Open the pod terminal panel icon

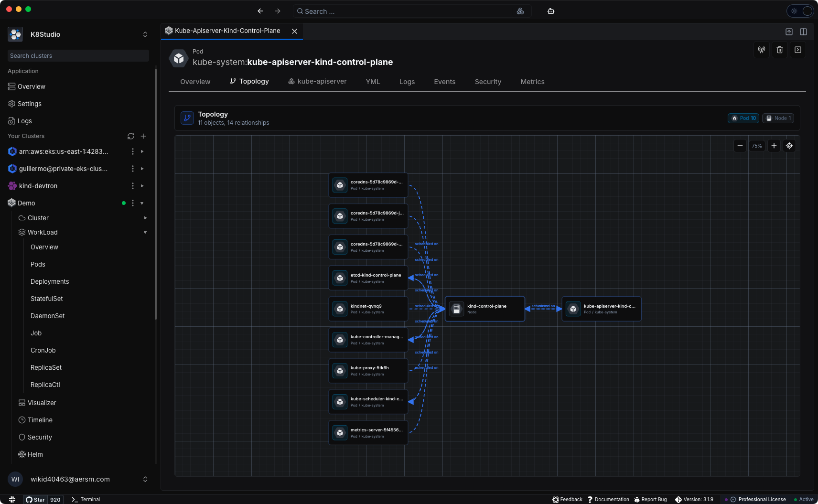tap(798, 50)
